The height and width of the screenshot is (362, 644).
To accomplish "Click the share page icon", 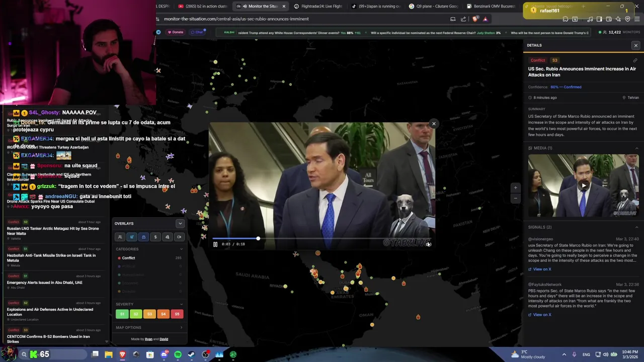I will pos(463,19).
